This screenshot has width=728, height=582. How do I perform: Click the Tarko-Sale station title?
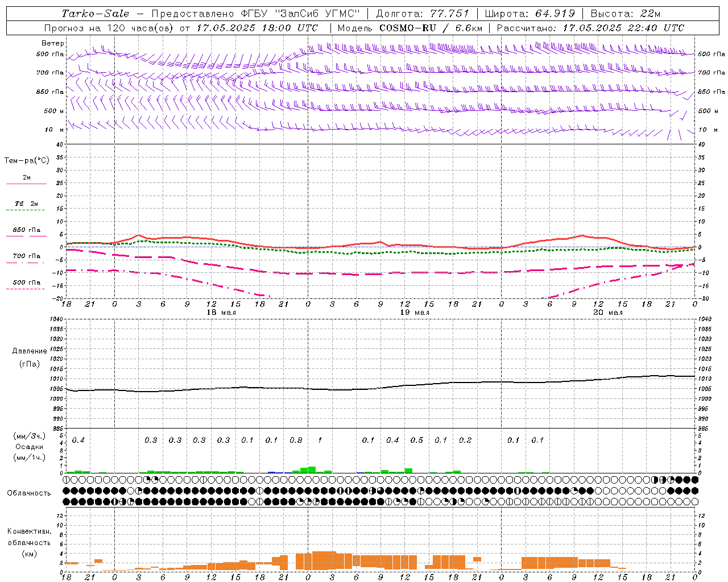pyautogui.click(x=95, y=13)
